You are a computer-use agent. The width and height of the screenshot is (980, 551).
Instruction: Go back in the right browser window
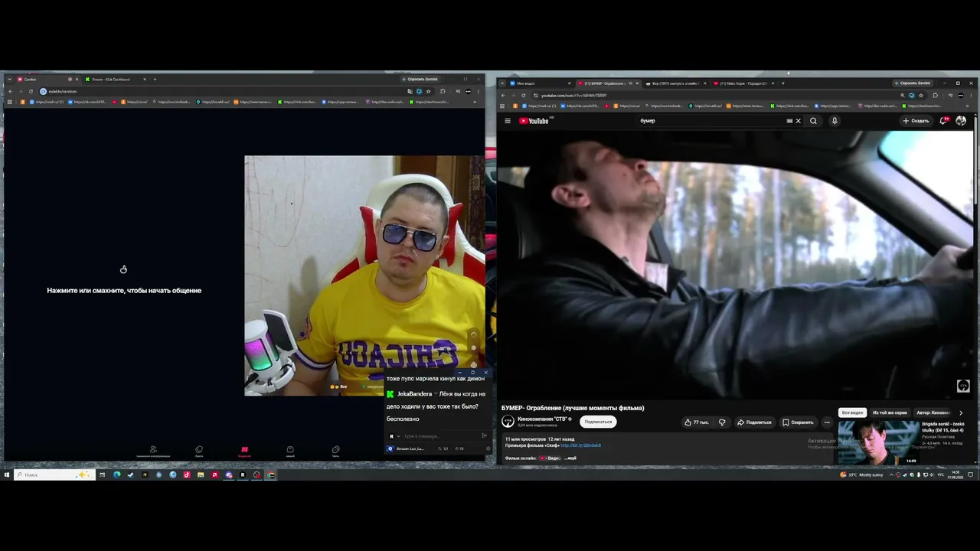pyautogui.click(x=503, y=96)
